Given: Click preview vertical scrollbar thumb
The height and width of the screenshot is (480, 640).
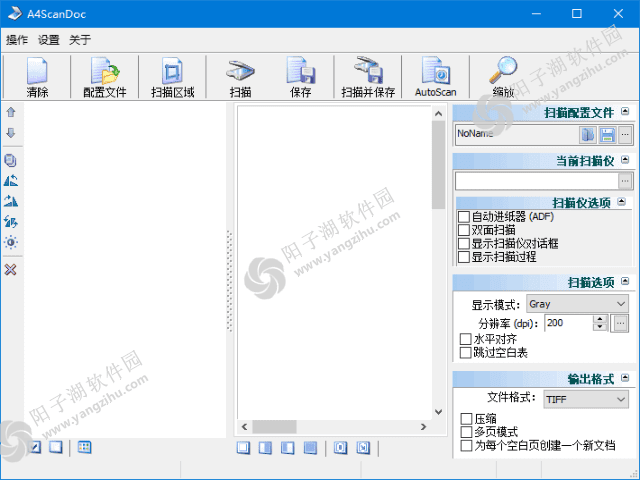Looking at the screenshot, I should (438, 165).
